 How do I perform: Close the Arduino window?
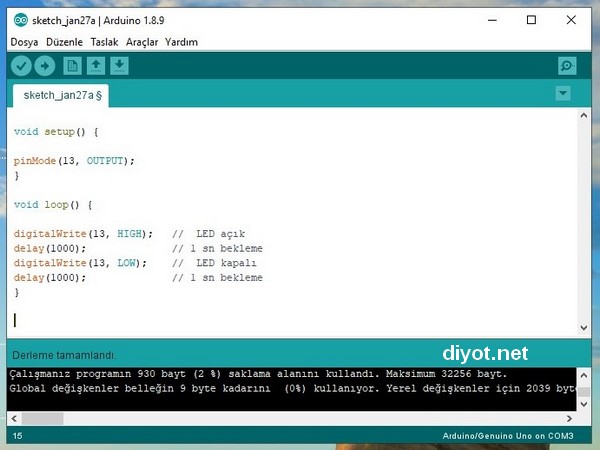point(571,20)
